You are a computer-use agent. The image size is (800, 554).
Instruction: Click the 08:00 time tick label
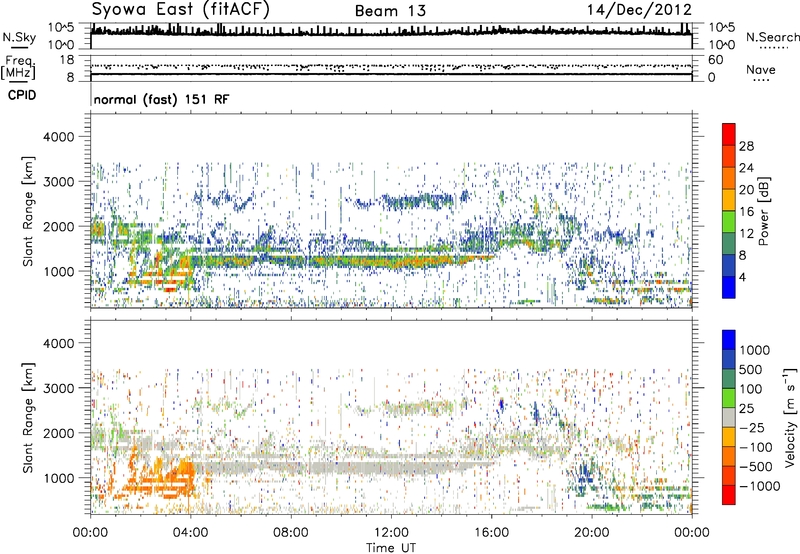pyautogui.click(x=291, y=533)
